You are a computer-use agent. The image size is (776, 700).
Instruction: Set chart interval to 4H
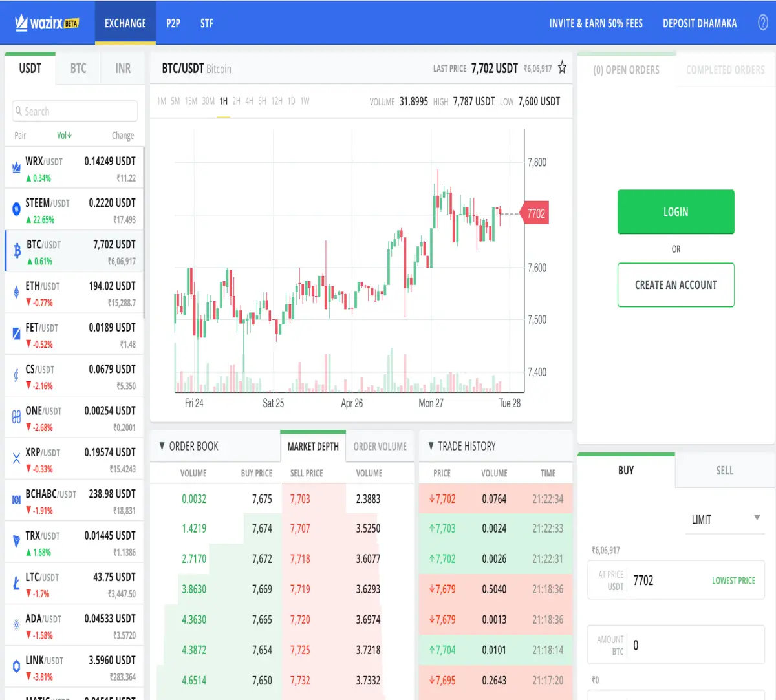[x=249, y=101]
